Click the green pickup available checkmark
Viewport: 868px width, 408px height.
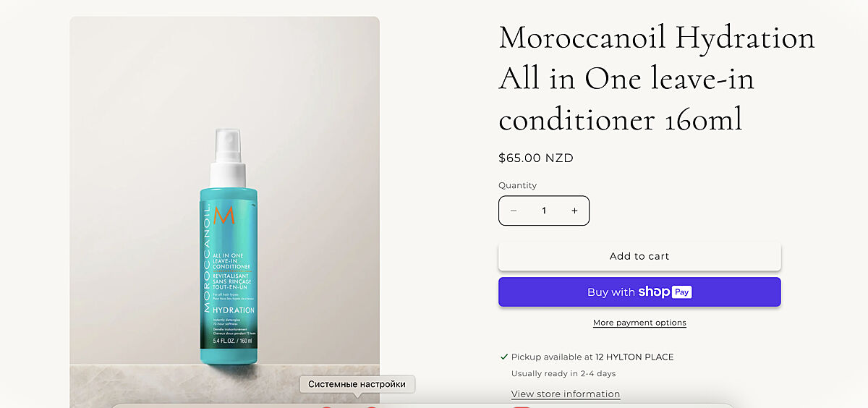504,357
